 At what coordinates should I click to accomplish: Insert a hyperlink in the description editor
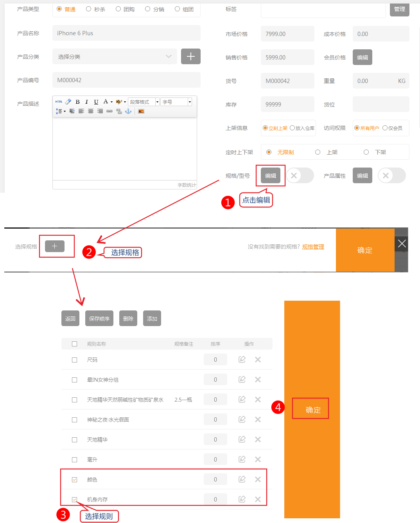109,111
